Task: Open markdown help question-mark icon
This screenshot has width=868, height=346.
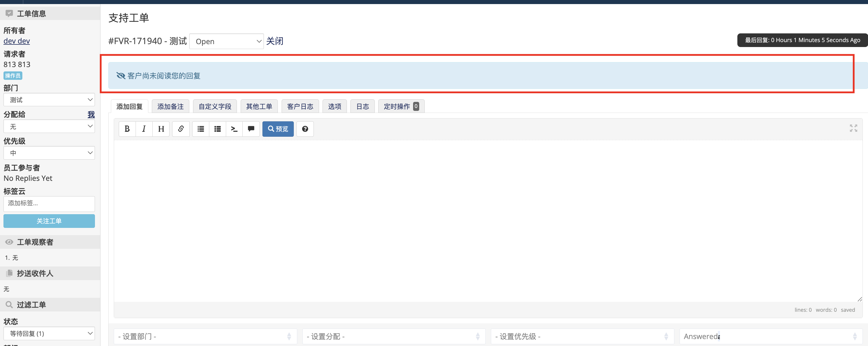Action: pos(305,129)
